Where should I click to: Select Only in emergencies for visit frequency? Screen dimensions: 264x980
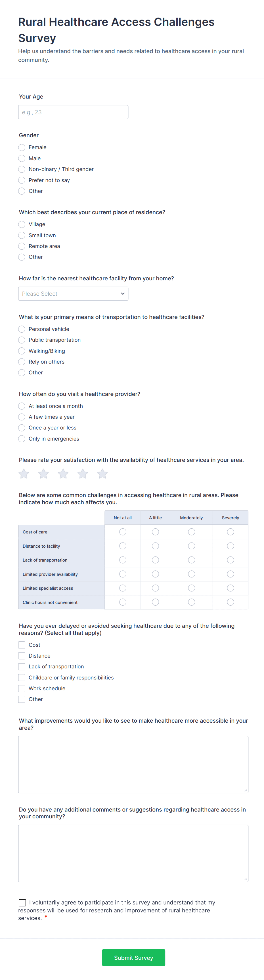(x=22, y=439)
